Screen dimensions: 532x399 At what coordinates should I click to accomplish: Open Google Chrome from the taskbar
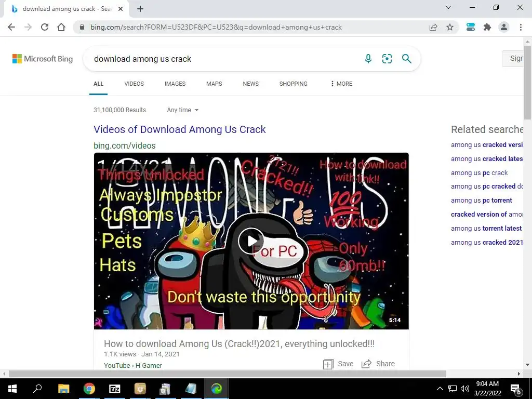89,389
